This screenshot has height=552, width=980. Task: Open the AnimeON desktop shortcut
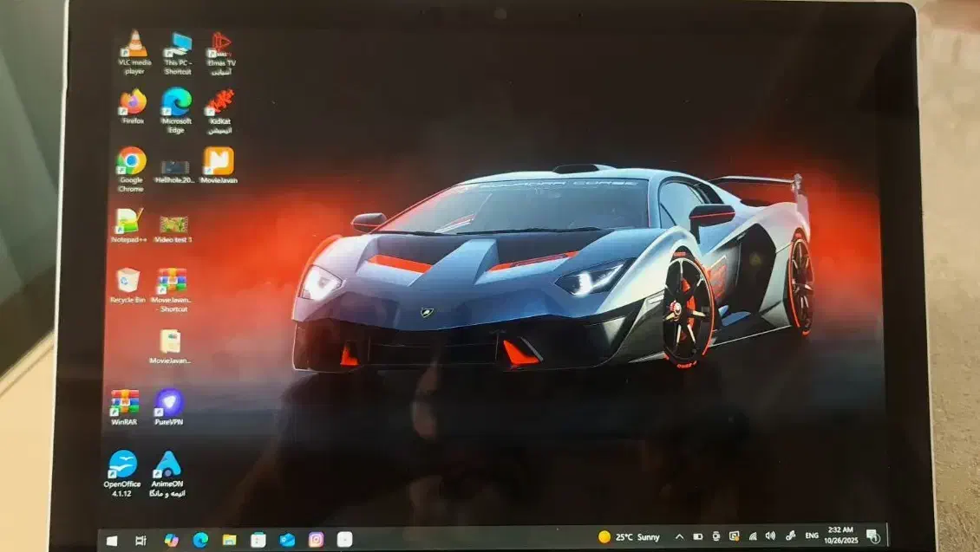[167, 465]
